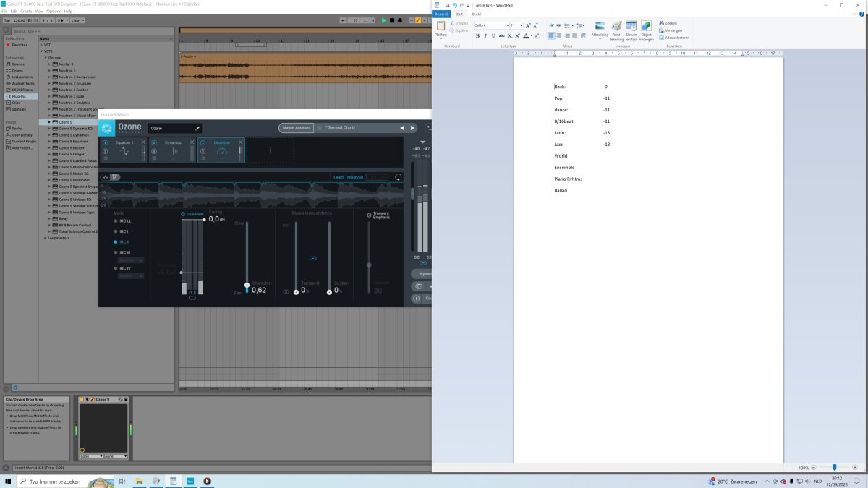Center text alignment in WordPad
Viewport: 868px width, 488px height.
tap(559, 35)
